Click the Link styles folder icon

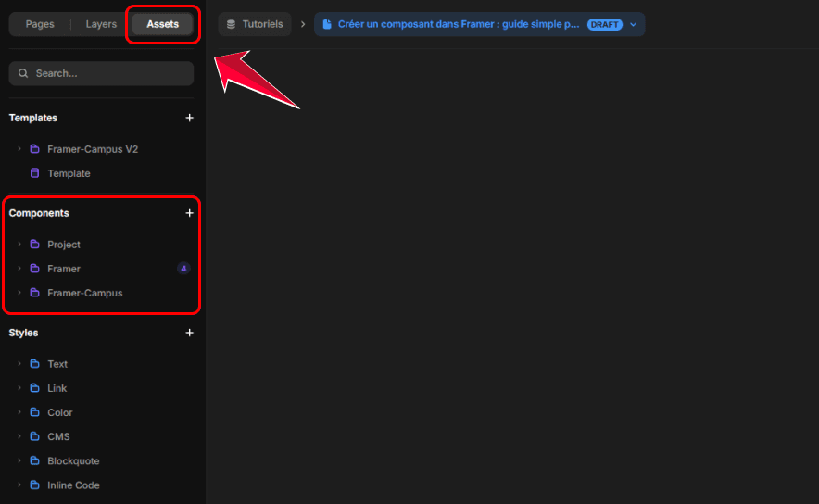[x=34, y=388]
